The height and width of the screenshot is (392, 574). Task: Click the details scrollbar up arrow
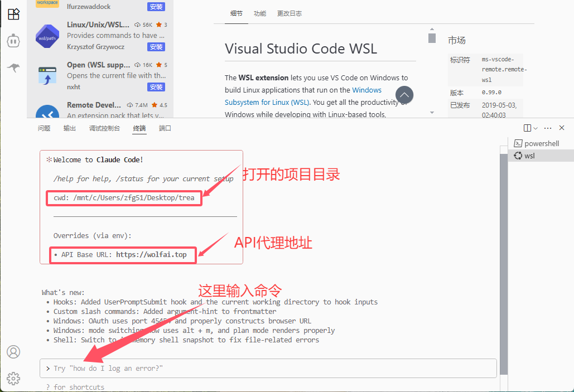[x=432, y=29]
